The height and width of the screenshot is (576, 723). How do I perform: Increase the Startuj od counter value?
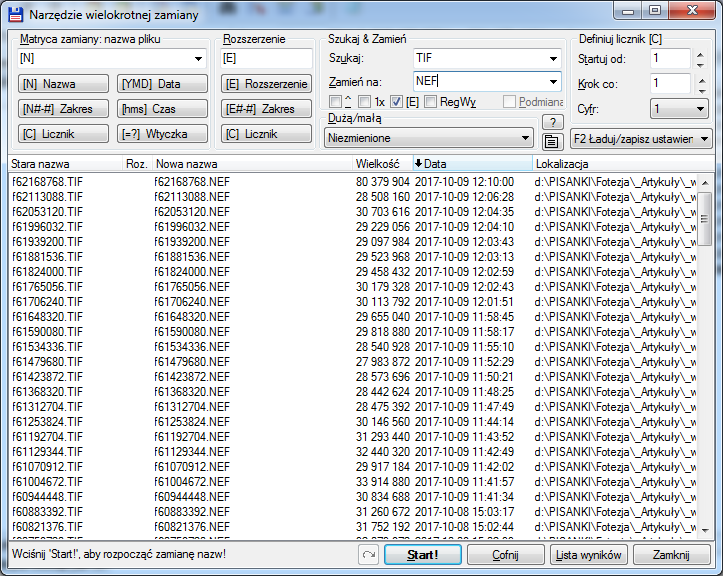[699, 54]
